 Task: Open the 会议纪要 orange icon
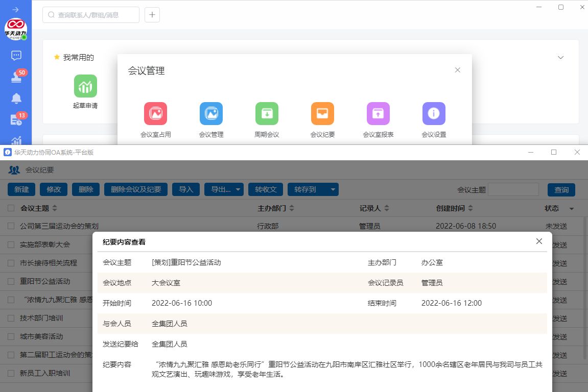coord(322,114)
